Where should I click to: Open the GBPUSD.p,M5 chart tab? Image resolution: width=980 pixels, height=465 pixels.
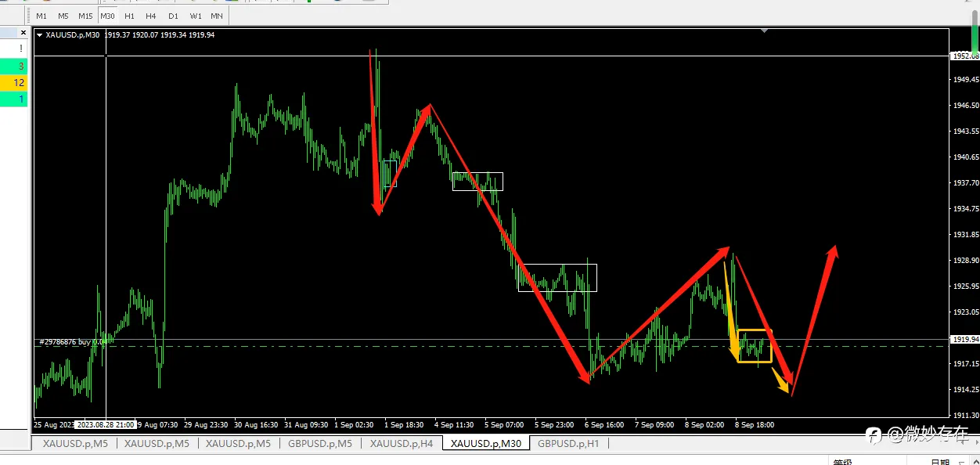(x=321, y=443)
